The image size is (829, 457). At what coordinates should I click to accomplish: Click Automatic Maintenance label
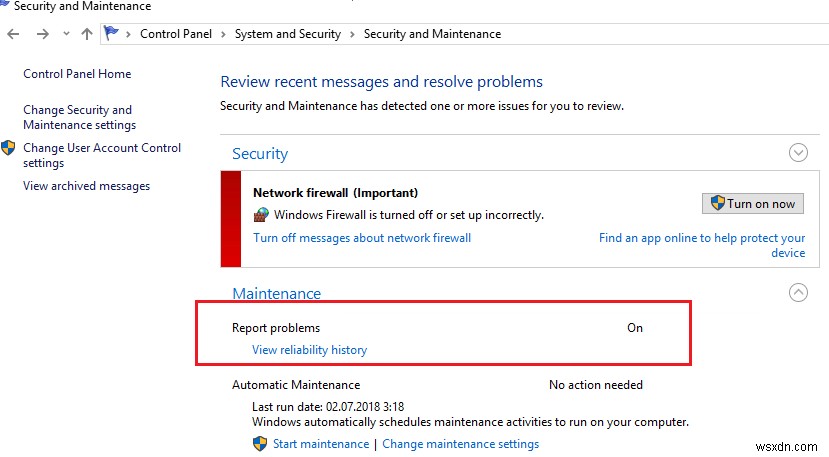pyautogui.click(x=296, y=385)
